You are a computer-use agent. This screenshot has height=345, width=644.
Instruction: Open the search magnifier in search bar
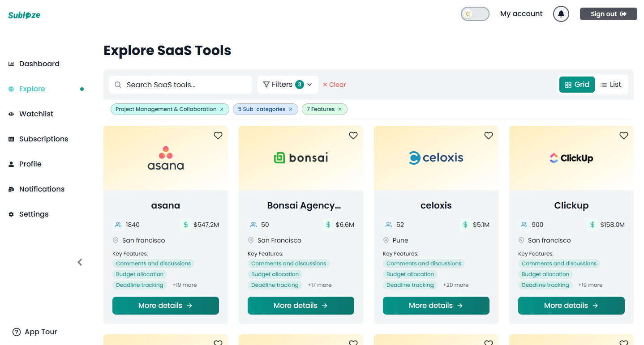(x=117, y=85)
